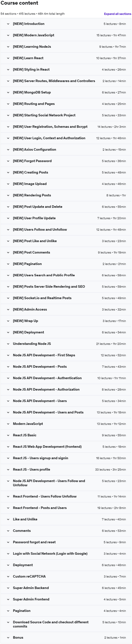132x644 pixels.
Task: Expand [NEW] Forgot Password chevron
Action: pyautogui.click(x=8, y=161)
